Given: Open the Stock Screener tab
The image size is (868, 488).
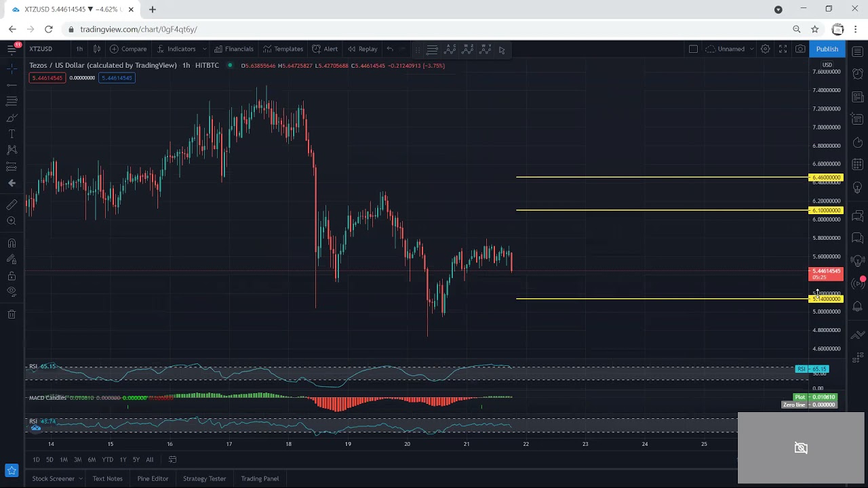Looking at the screenshot, I should 53,479.
